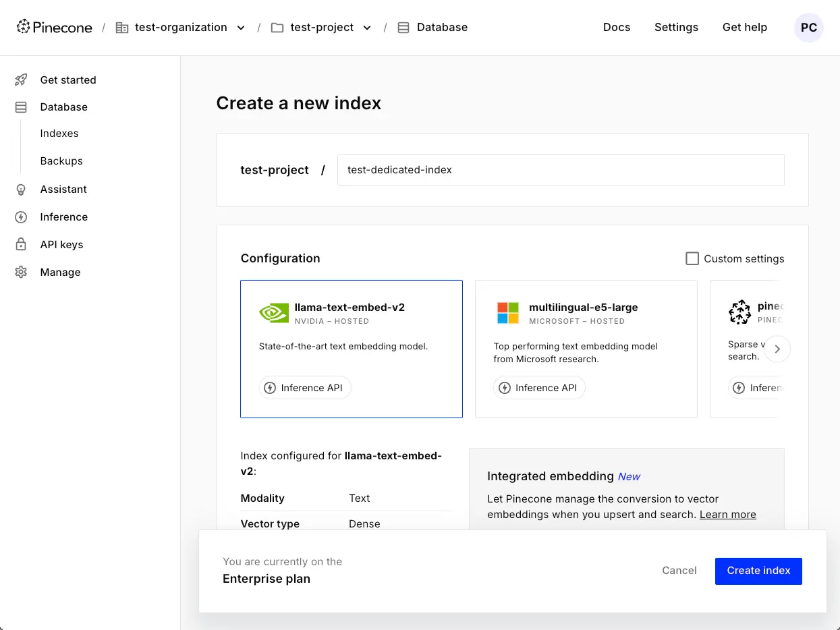
Task: Open API keys from the sidebar
Action: [x=61, y=244]
